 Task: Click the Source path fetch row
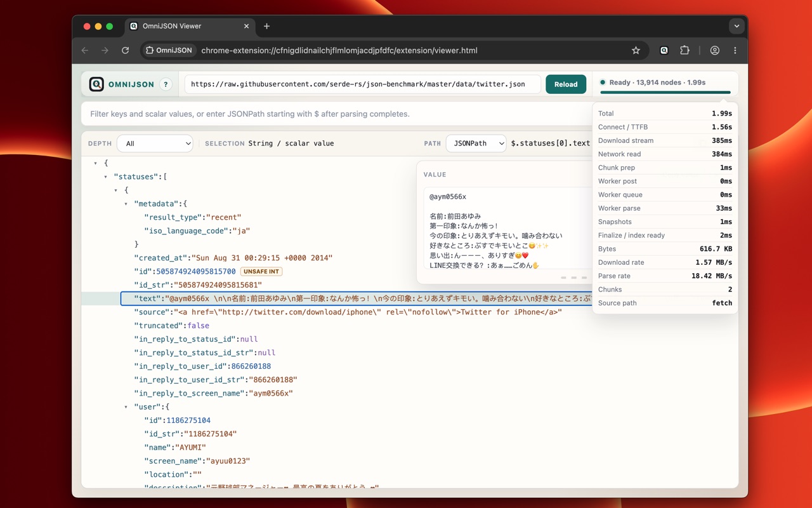665,303
